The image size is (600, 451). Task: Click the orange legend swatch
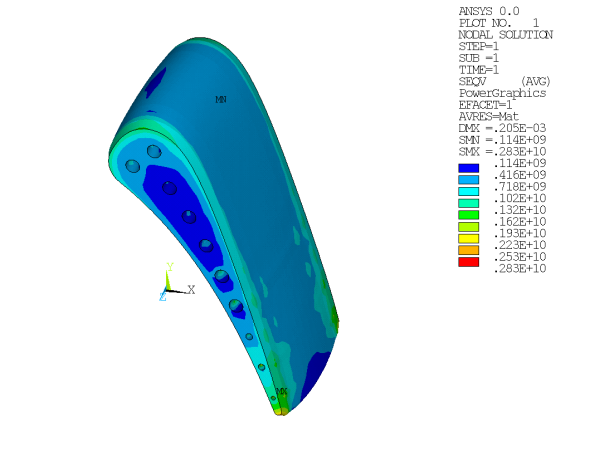tap(468, 250)
